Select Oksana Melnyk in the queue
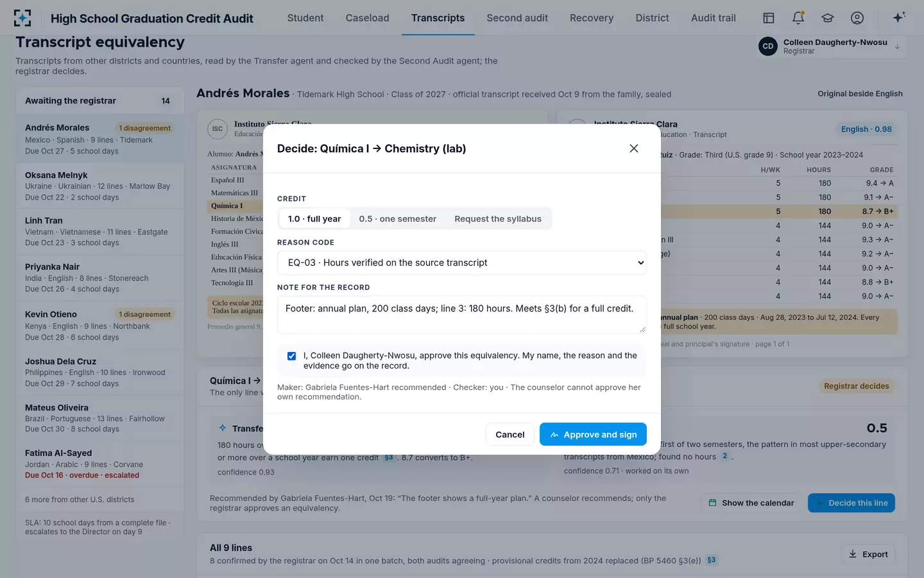Viewport: 924px width, 578px height. pyautogui.click(x=99, y=186)
